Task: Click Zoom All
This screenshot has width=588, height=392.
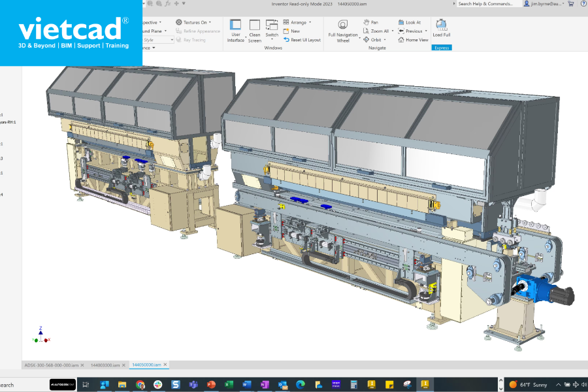Action: (x=376, y=31)
